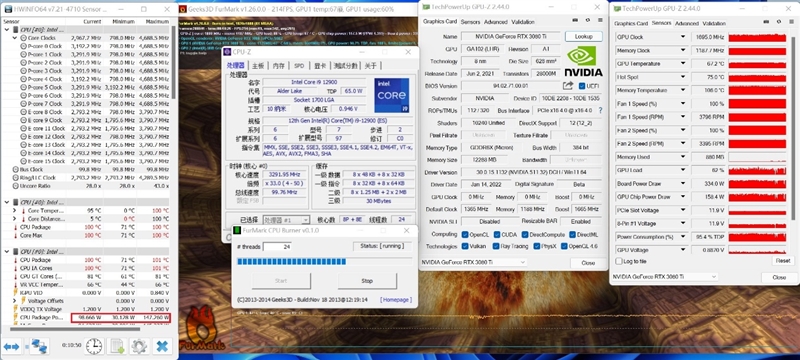This screenshot has width=800, height=360.
Task: Click the threads count input field
Action: (x=277, y=247)
